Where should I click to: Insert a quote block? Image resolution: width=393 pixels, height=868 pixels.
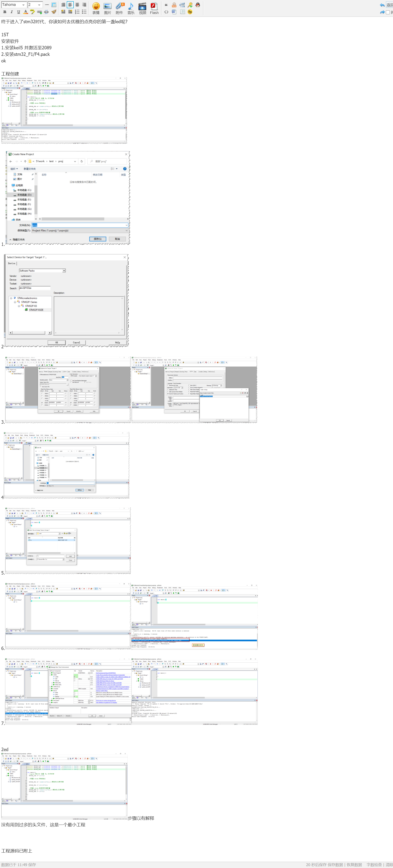[166, 5]
